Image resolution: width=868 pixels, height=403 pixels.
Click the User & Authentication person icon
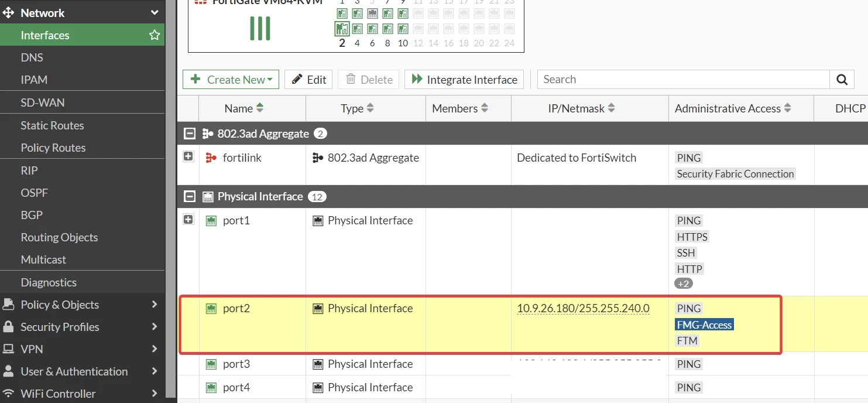8,371
